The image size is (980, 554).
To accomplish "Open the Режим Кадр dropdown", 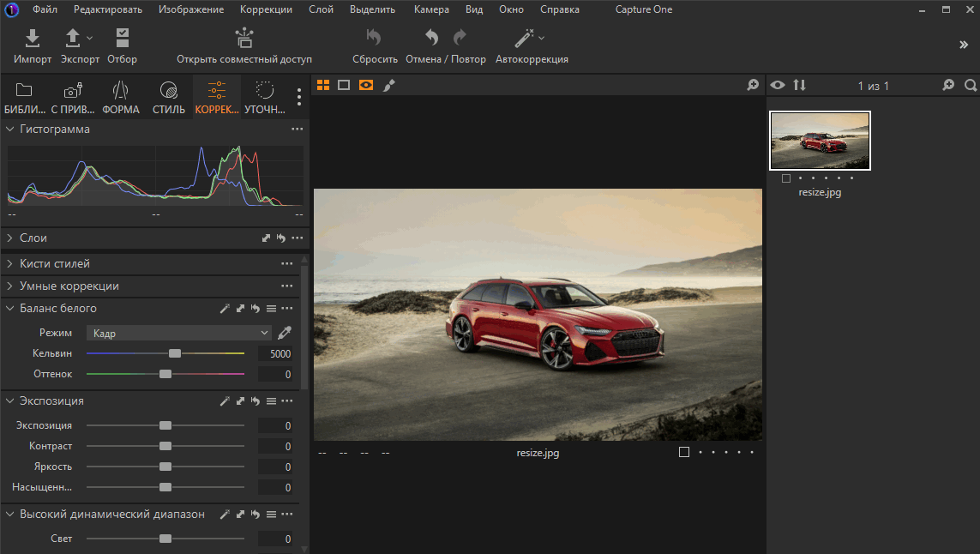I will click(x=178, y=334).
